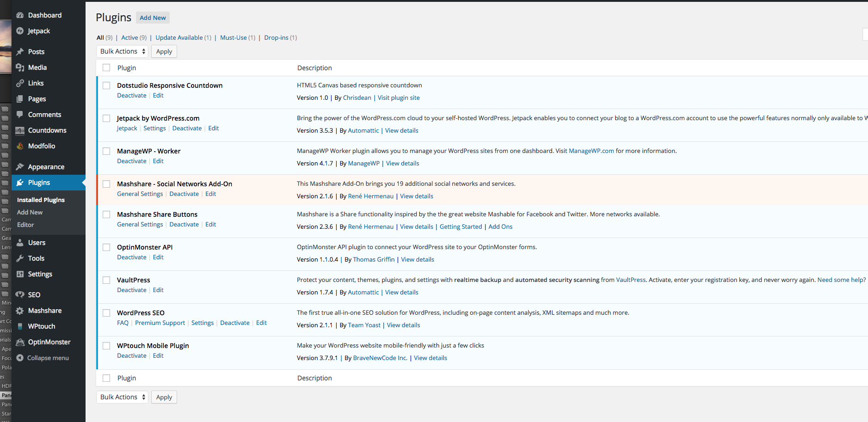
Task: Sort by Plugin column header
Action: tap(127, 68)
